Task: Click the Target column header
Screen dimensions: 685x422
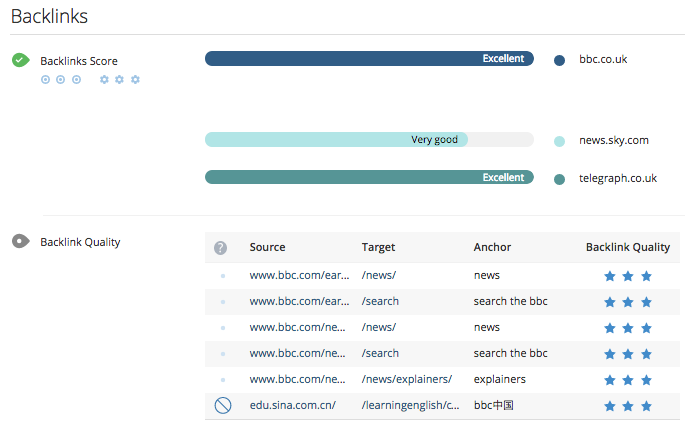Action: coord(378,248)
